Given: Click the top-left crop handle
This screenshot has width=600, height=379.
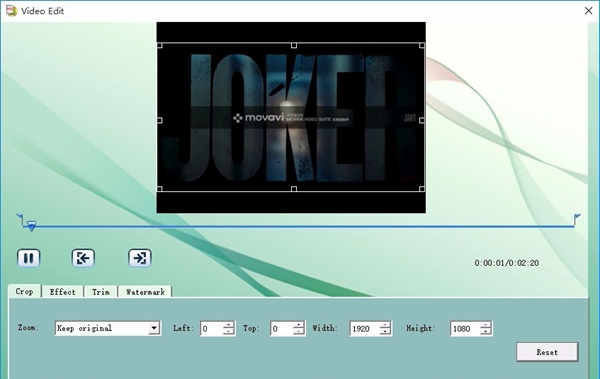Looking at the screenshot, I should (x=160, y=46).
